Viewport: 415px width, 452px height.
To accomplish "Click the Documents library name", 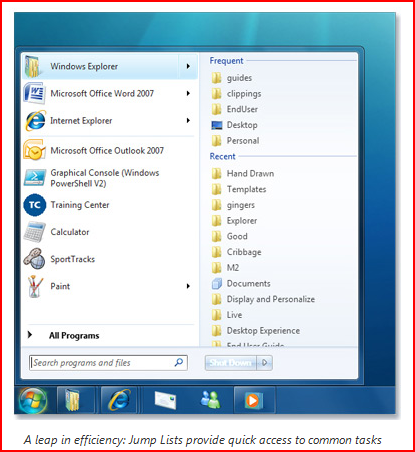I will tap(249, 283).
